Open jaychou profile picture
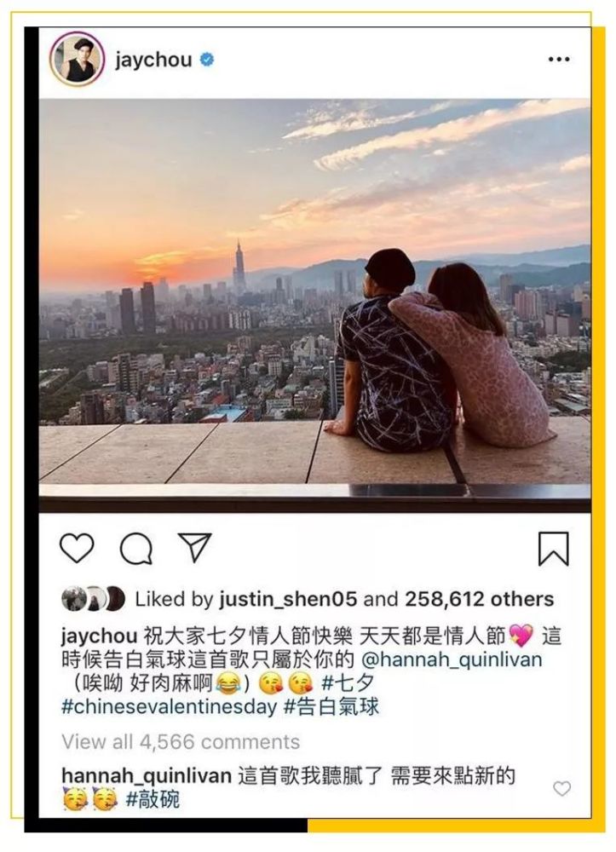The width and height of the screenshot is (616, 852). pyautogui.click(x=78, y=59)
